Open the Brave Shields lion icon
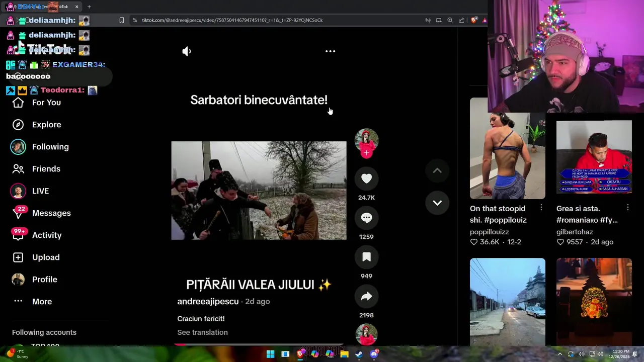The height and width of the screenshot is (362, 644). [474, 20]
